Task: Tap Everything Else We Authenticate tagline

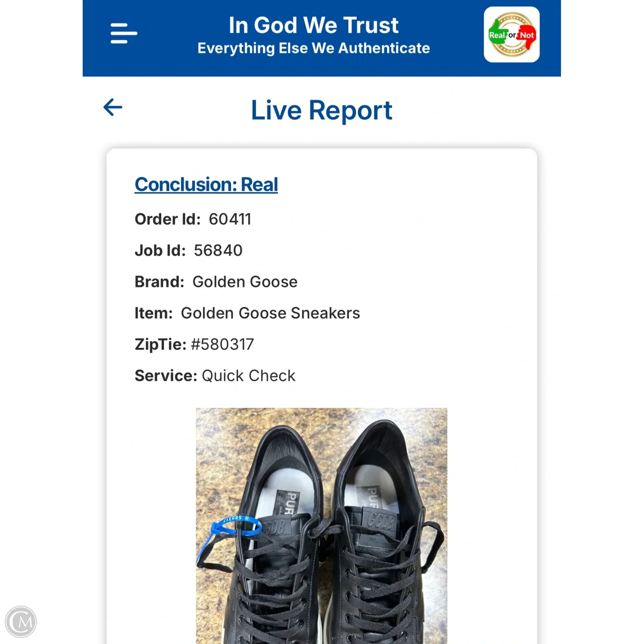Action: (313, 48)
